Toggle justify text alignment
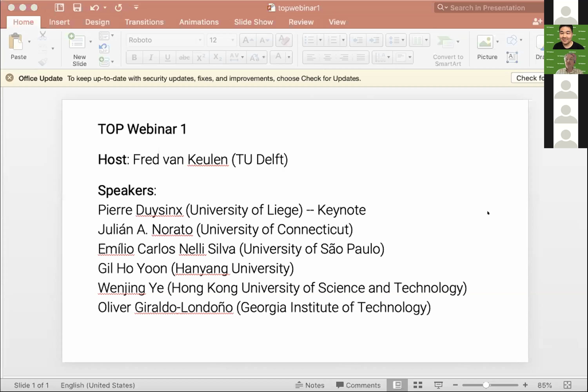The height and width of the screenshot is (392, 588). click(360, 57)
